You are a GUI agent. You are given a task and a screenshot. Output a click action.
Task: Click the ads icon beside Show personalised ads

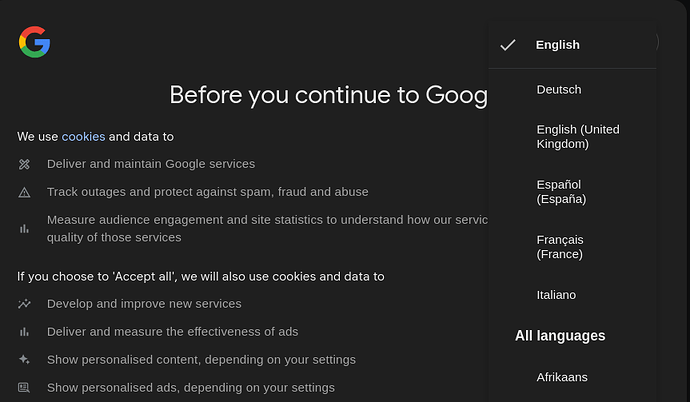(24, 387)
